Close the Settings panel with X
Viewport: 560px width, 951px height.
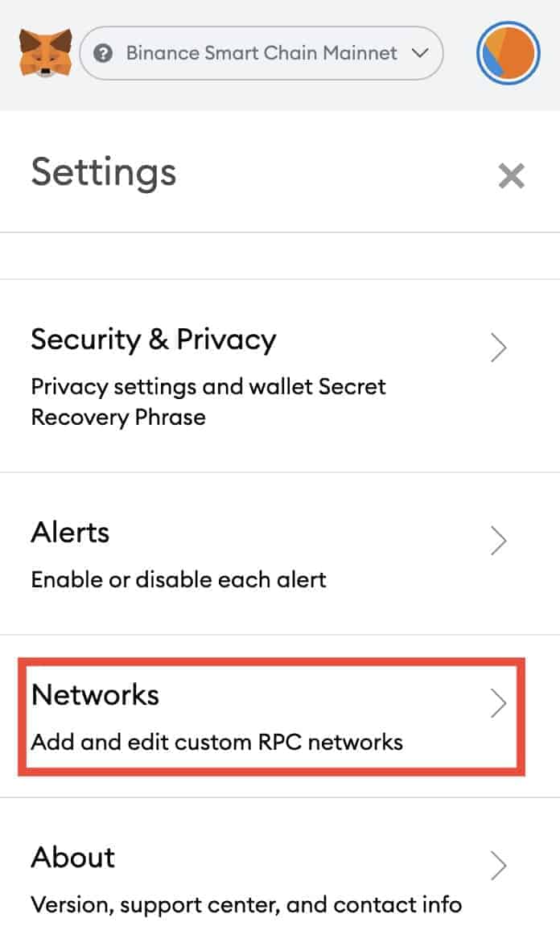point(511,176)
